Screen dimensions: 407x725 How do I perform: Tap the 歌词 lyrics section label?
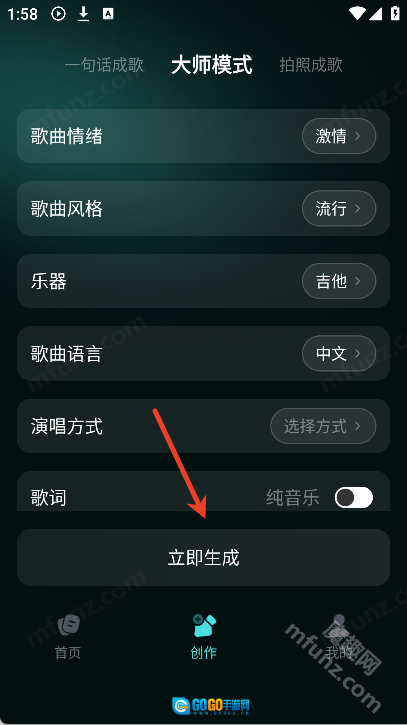pyautogui.click(x=49, y=498)
